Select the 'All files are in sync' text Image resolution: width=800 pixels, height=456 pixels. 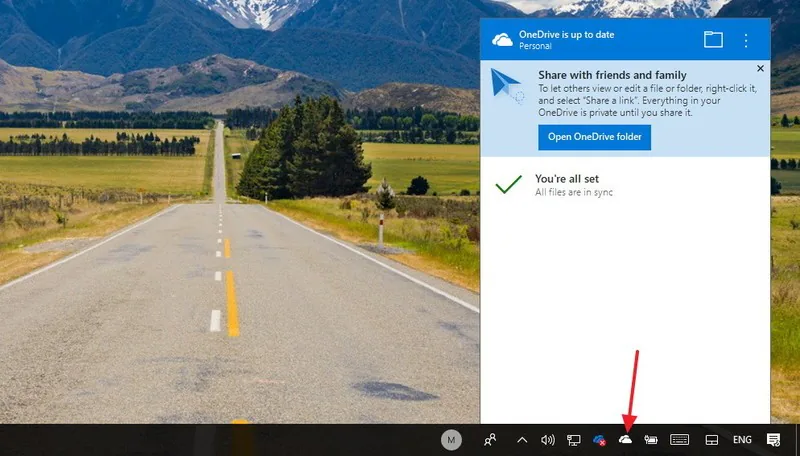(x=573, y=192)
